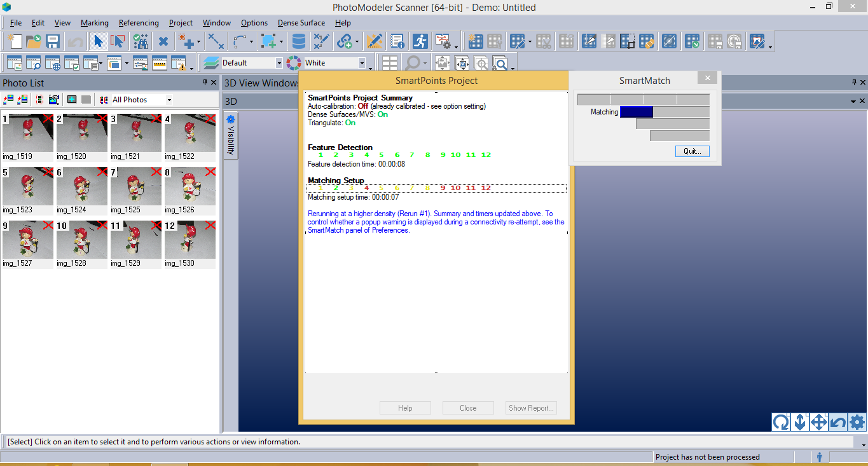Click the dense surface bandage repair icon
Viewport: 868px width, 466px height.
[x=647, y=42]
